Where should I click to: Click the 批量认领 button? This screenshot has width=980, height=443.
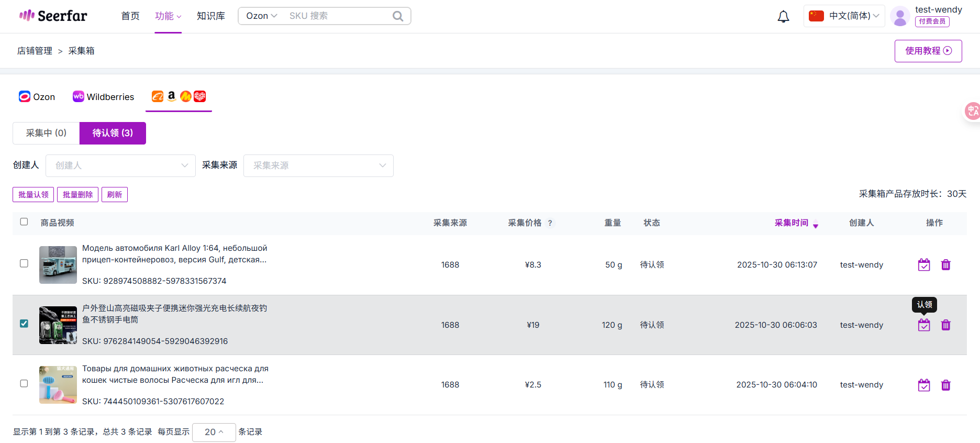click(x=33, y=195)
